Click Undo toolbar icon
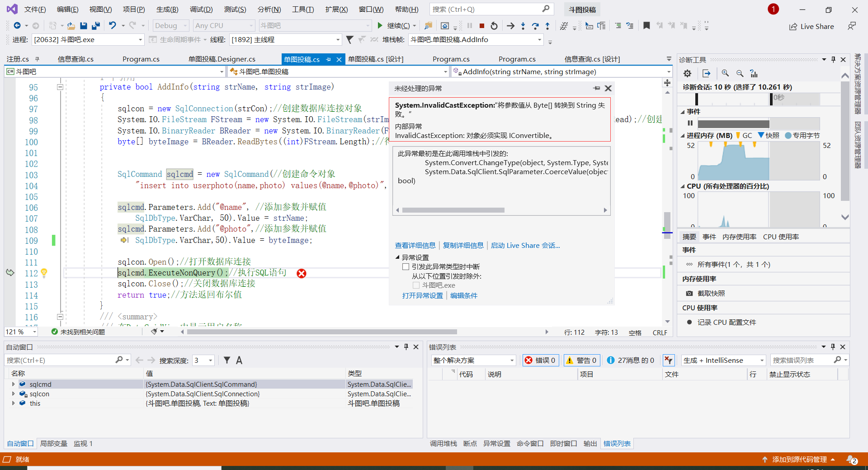This screenshot has height=470, width=868. pos(113,26)
